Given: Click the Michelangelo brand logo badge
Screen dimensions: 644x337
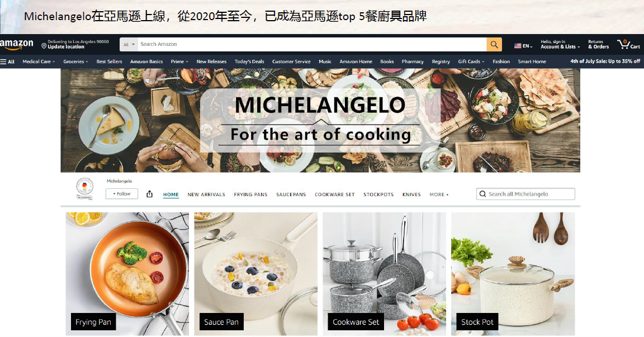Looking at the screenshot, I should tap(84, 189).
